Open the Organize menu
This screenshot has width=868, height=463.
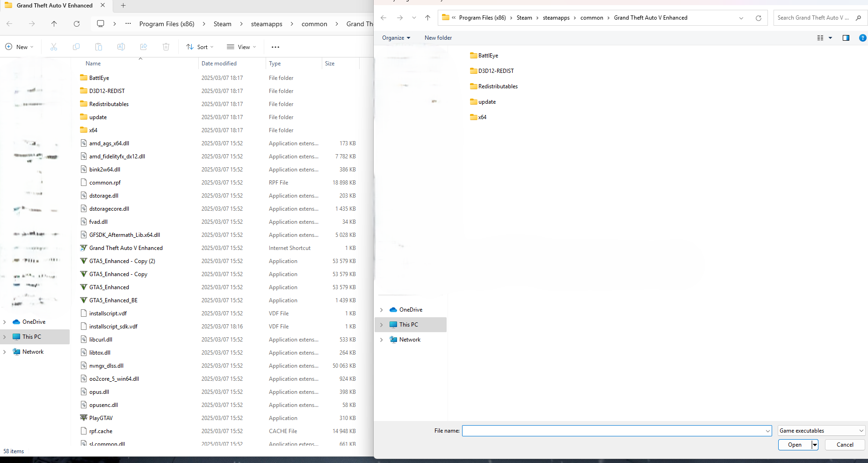(x=396, y=38)
